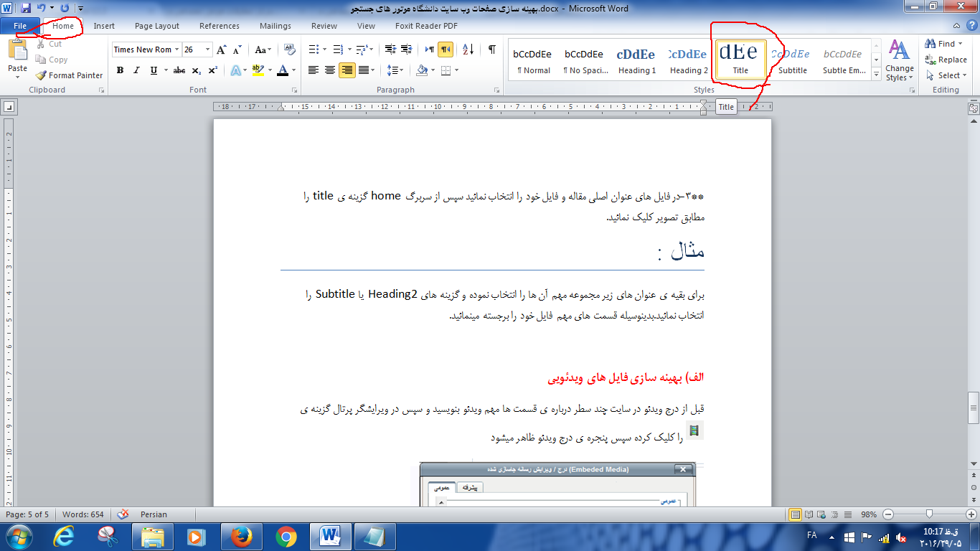This screenshot has width=980, height=551.
Task: Open the Page Layout tab
Action: pos(157,26)
